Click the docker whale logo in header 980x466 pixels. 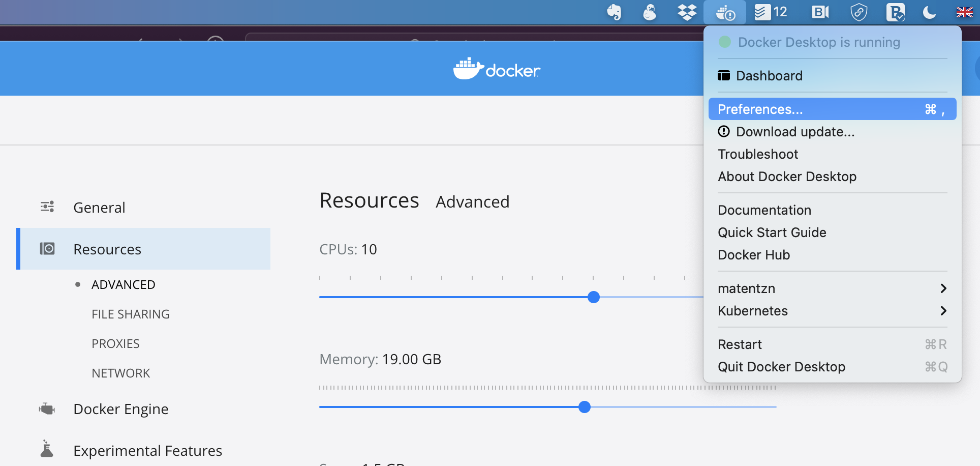[x=497, y=69]
